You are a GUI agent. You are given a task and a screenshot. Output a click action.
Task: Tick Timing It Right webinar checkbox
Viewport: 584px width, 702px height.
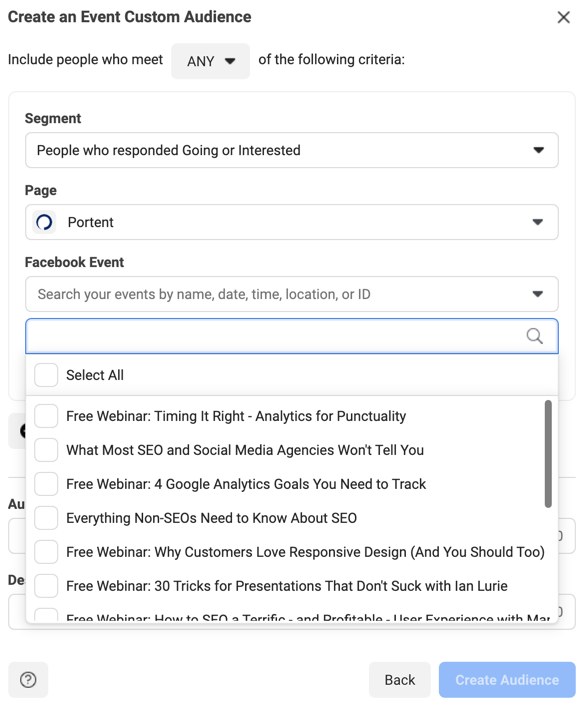(x=46, y=416)
